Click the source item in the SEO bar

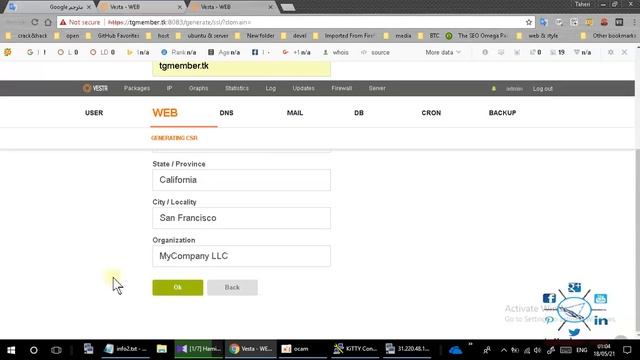coord(376,52)
